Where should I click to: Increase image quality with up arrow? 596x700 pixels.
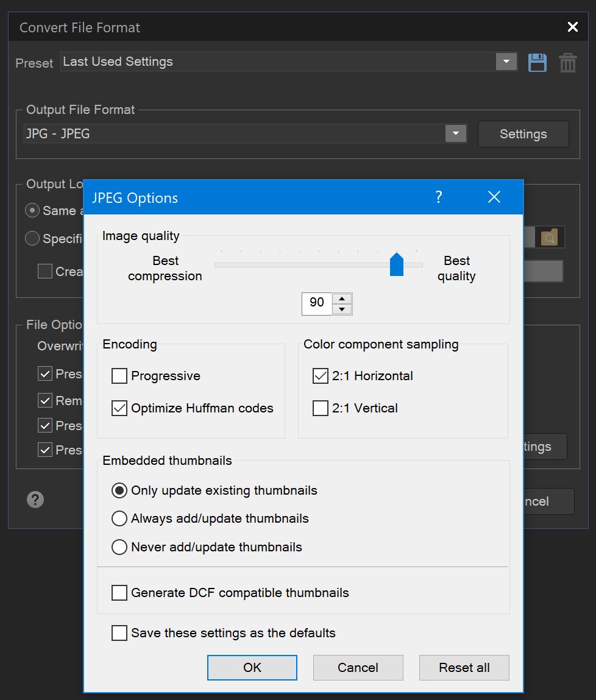(x=342, y=299)
